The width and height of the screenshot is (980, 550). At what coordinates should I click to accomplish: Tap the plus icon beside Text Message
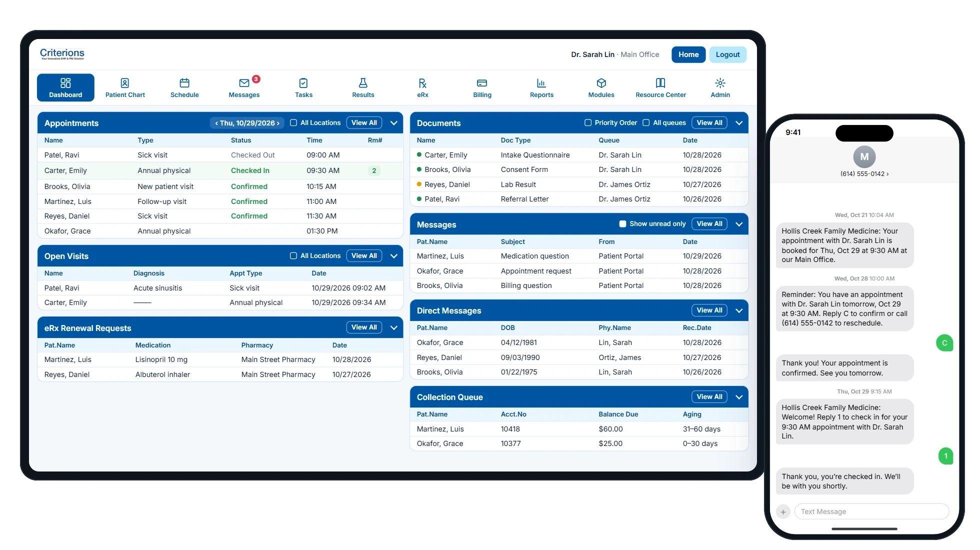[x=783, y=512]
